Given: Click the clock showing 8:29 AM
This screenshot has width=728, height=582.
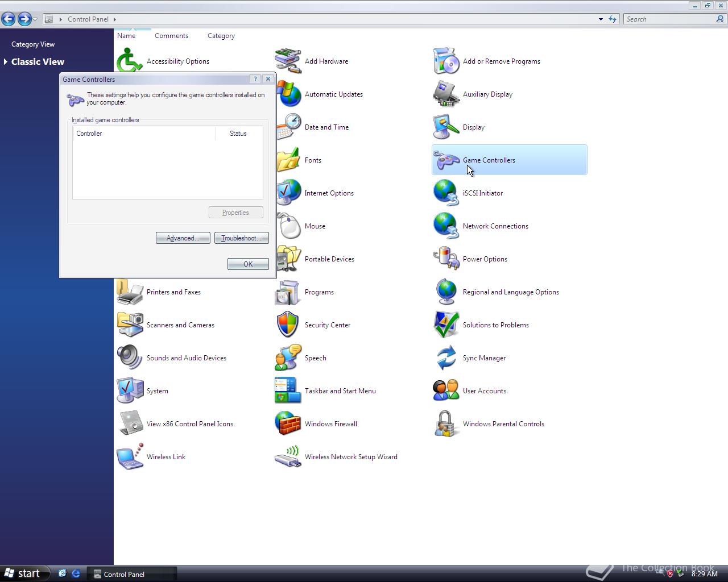Looking at the screenshot, I should [704, 574].
